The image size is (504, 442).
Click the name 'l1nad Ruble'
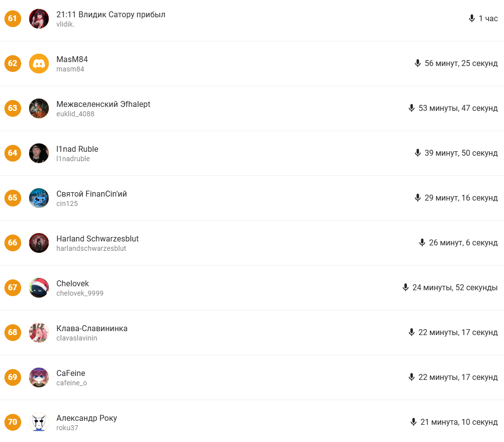(x=77, y=149)
